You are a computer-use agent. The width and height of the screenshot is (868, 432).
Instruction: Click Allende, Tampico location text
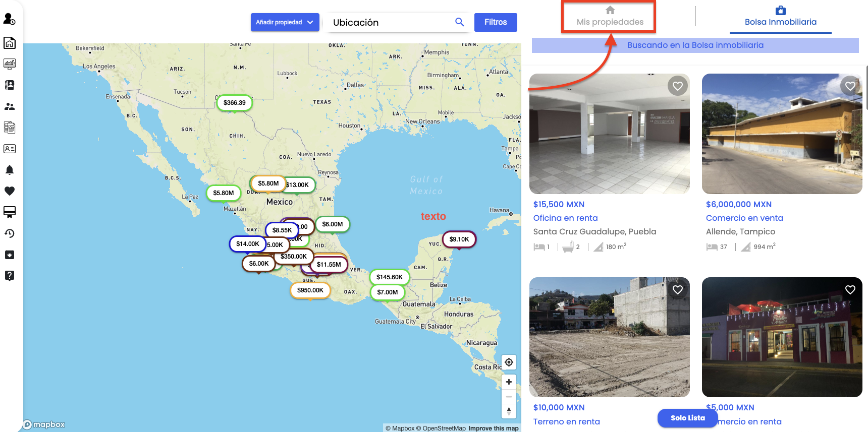(x=740, y=232)
